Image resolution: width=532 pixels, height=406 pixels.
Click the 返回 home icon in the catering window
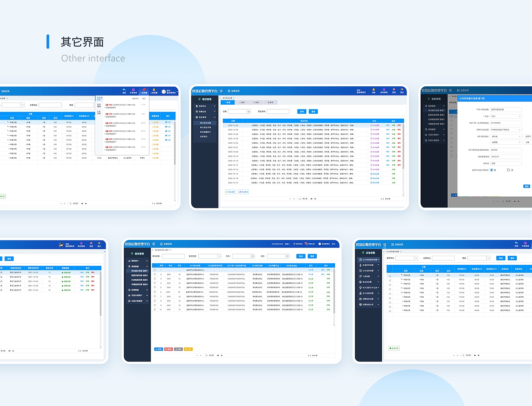tap(394, 90)
